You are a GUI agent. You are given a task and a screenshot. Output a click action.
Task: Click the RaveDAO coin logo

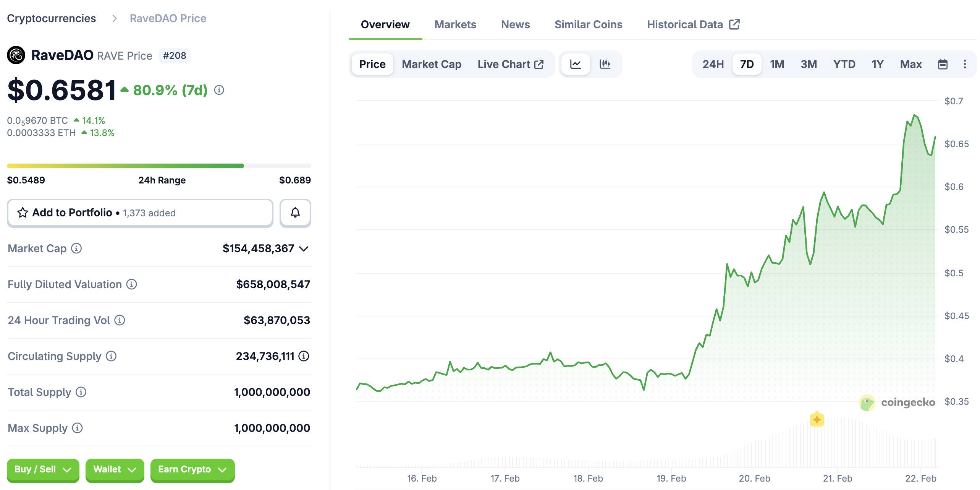click(16, 55)
